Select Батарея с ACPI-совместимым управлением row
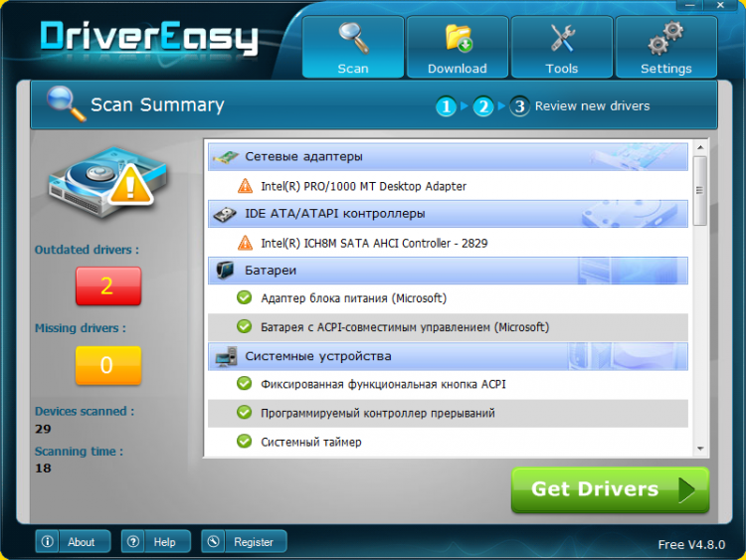The width and height of the screenshot is (746, 560). (x=448, y=327)
